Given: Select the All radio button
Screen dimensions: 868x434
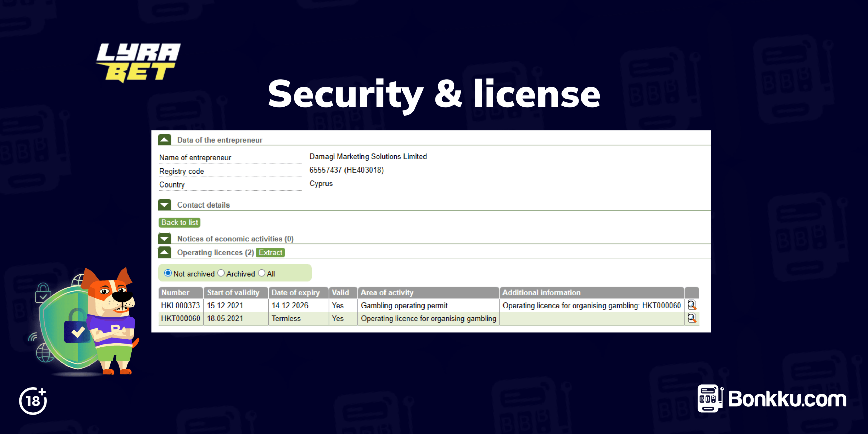Looking at the screenshot, I should 262,273.
